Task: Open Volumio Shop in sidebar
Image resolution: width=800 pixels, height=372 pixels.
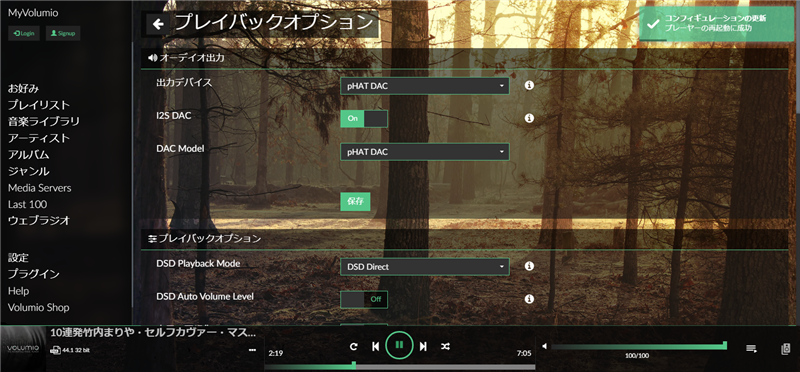Action: coord(38,307)
